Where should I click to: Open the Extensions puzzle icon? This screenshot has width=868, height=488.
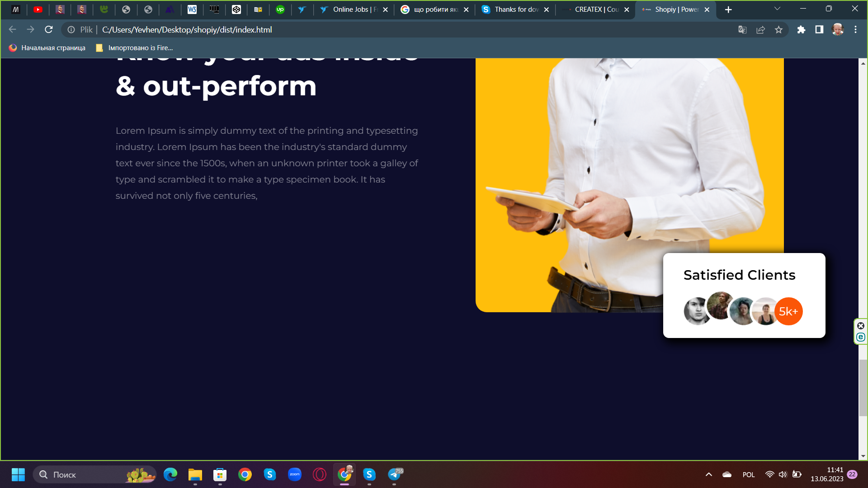801,30
